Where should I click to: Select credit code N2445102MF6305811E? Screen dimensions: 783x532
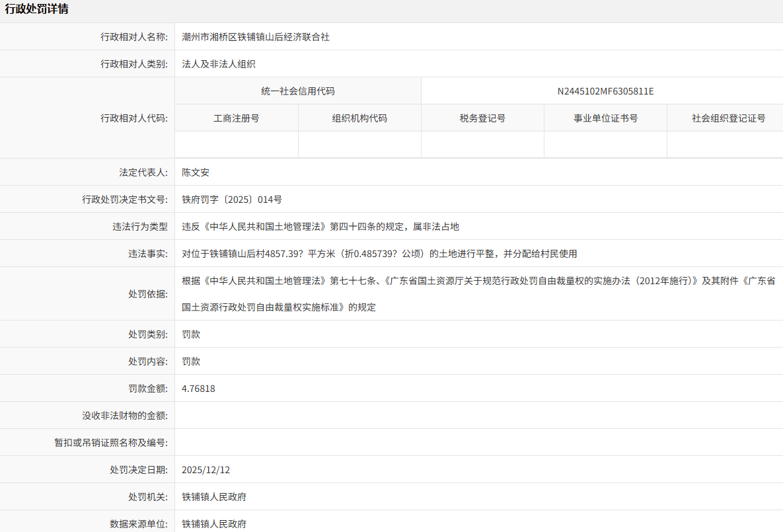tap(605, 91)
